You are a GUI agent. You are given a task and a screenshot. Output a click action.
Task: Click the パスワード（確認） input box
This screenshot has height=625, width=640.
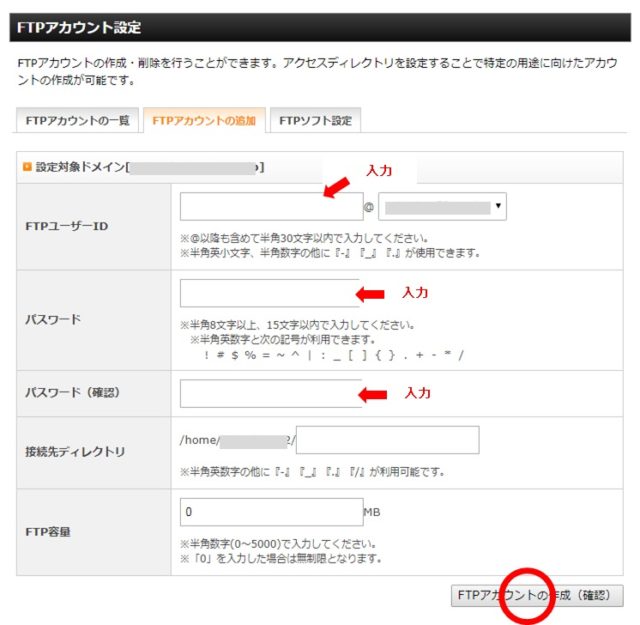268,394
